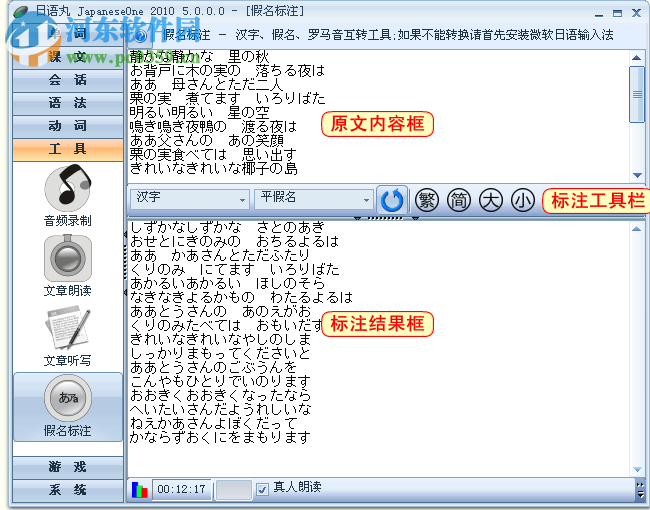Expand the status bar overflow chevron
The image size is (650, 510).
pos(640,490)
